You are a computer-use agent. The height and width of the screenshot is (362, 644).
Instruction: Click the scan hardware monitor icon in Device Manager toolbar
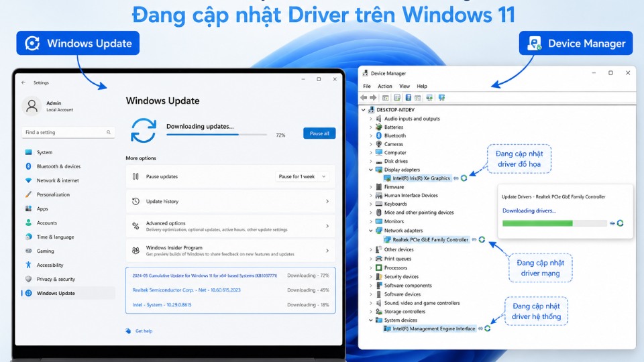coord(441,98)
